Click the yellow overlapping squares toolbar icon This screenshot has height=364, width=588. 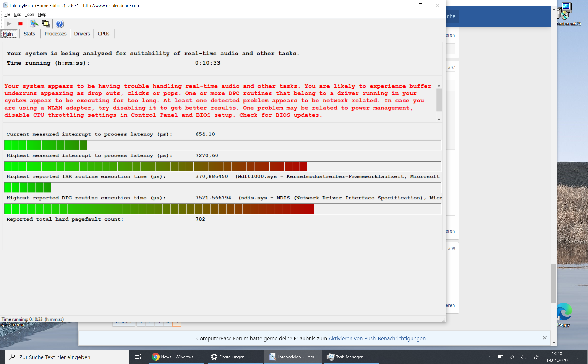coord(46,24)
